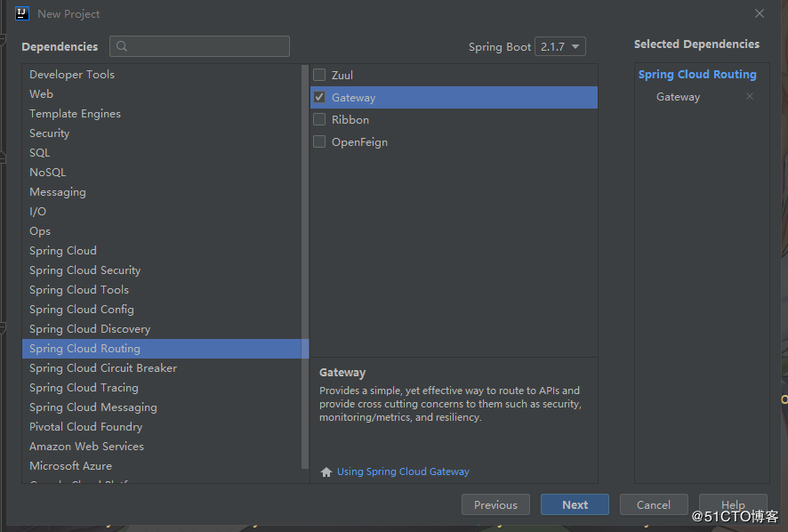Click the Cancel button

click(654, 504)
